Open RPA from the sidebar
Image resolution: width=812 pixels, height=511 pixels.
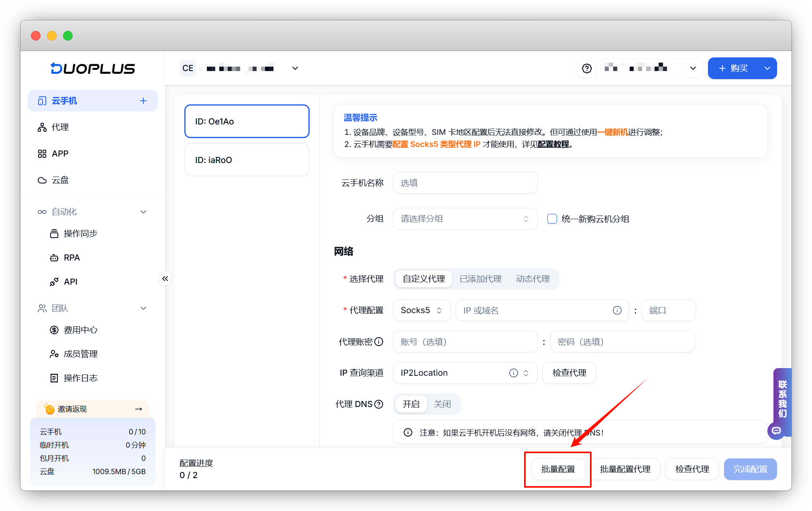pos(71,258)
